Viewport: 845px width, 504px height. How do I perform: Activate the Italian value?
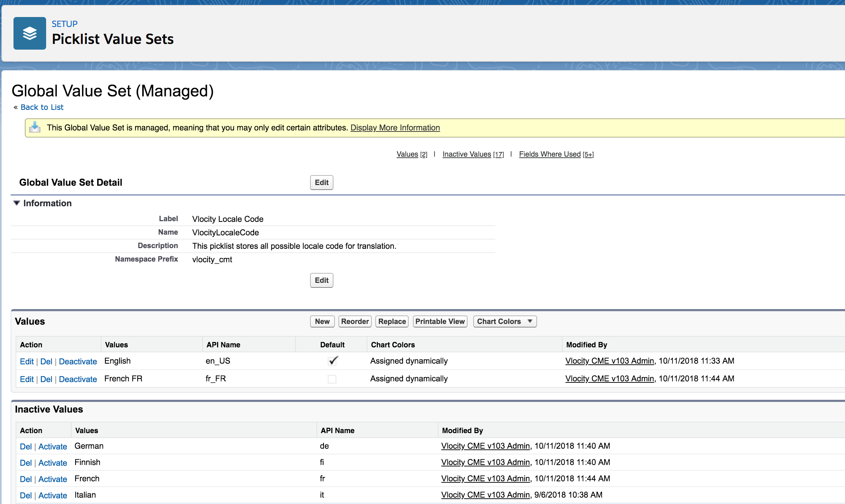[53, 495]
